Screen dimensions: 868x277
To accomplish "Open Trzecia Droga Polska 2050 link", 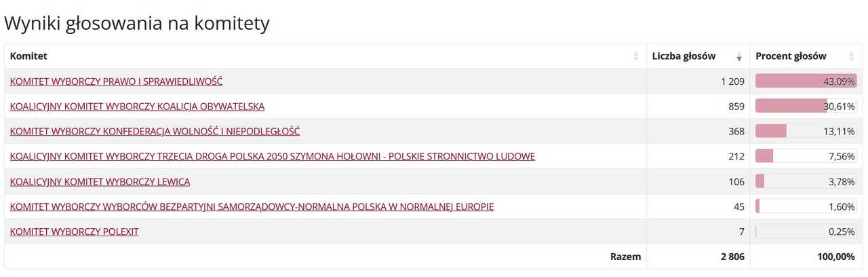I will pyautogui.click(x=272, y=157).
